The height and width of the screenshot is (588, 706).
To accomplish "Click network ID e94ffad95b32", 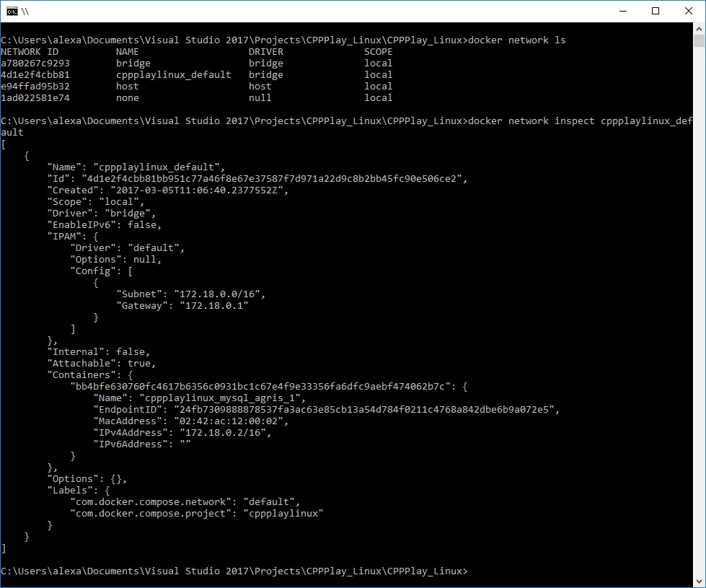I will (35, 86).
